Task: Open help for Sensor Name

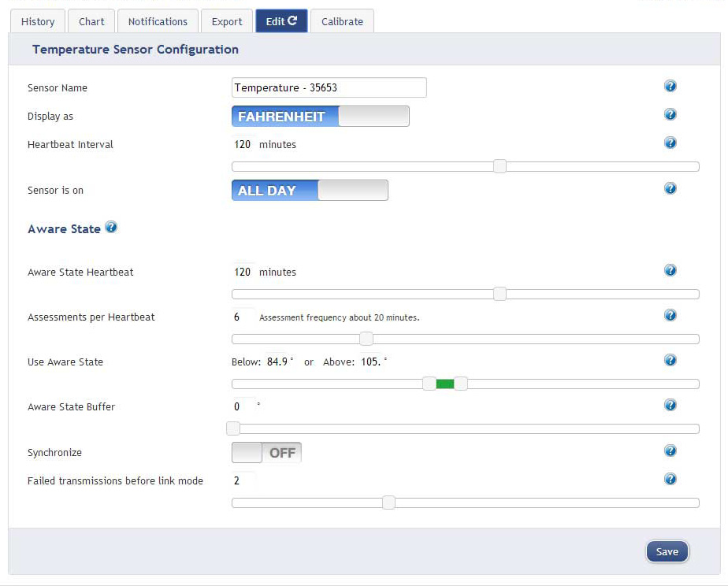Action: coord(670,86)
